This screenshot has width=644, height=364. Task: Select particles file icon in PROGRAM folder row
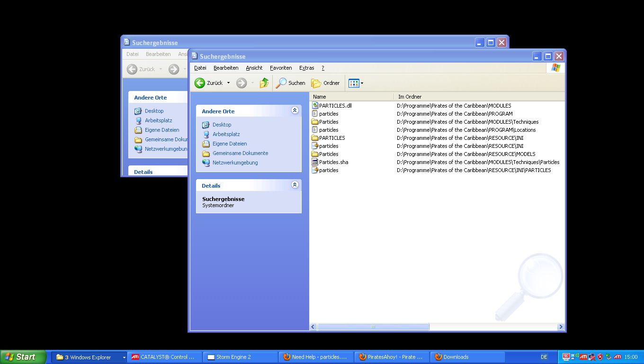[x=315, y=114]
